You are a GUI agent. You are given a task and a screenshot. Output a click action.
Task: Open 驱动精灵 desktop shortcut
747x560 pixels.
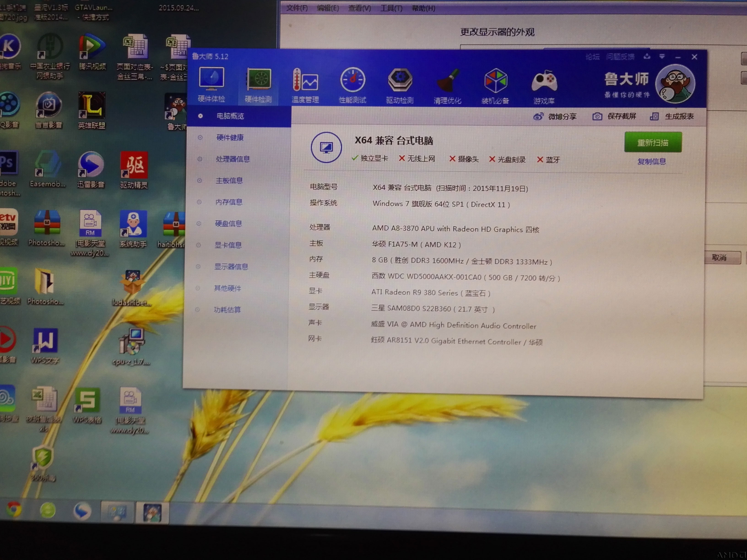coord(134,170)
